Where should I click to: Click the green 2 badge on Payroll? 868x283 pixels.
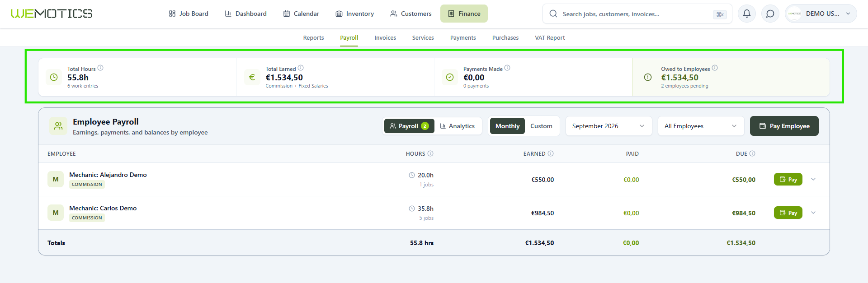point(425,126)
